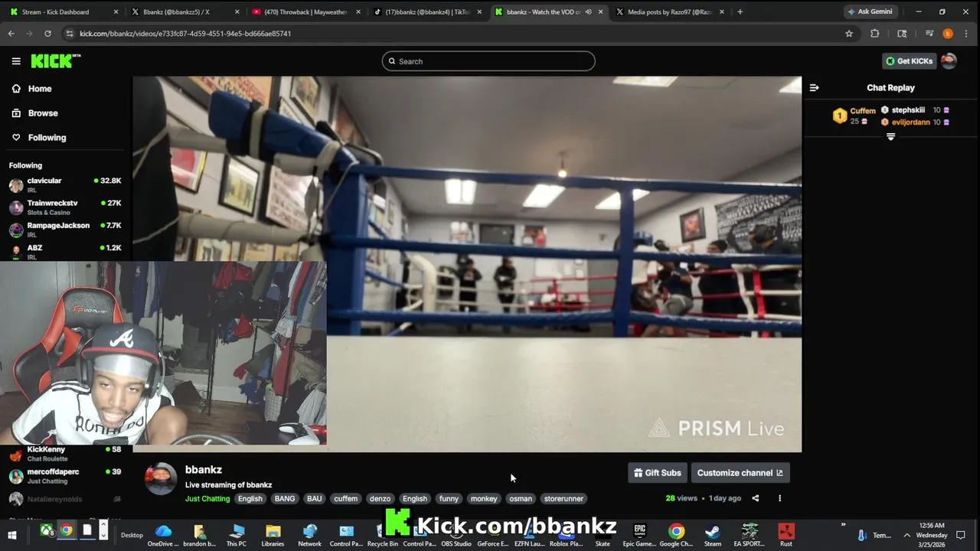Select the BAU tag
This screenshot has height=551, width=980.
click(x=315, y=499)
